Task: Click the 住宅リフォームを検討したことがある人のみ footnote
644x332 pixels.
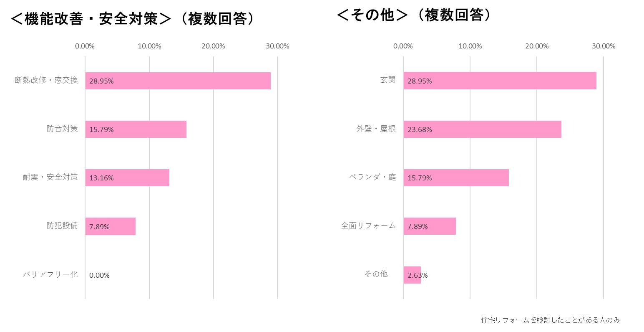Action: 551,320
